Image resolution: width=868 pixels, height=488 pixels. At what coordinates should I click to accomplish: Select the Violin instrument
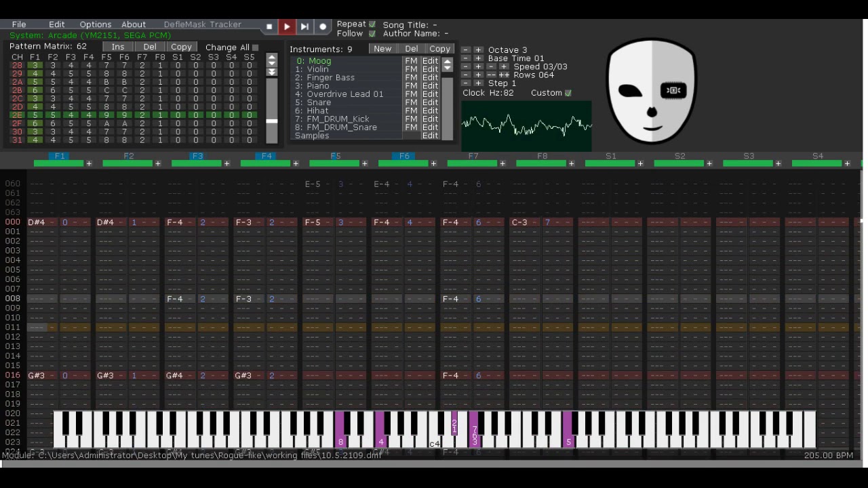point(347,69)
